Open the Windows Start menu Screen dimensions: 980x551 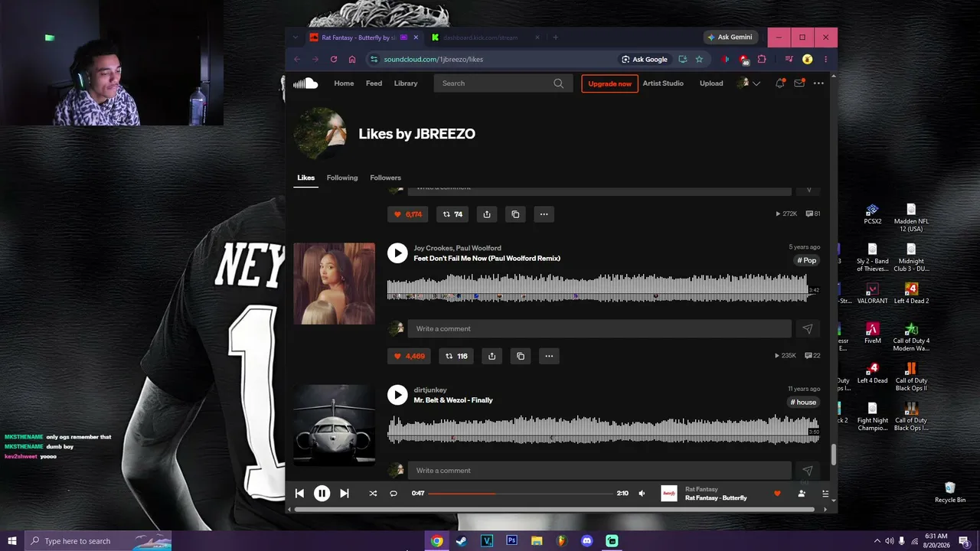11,541
